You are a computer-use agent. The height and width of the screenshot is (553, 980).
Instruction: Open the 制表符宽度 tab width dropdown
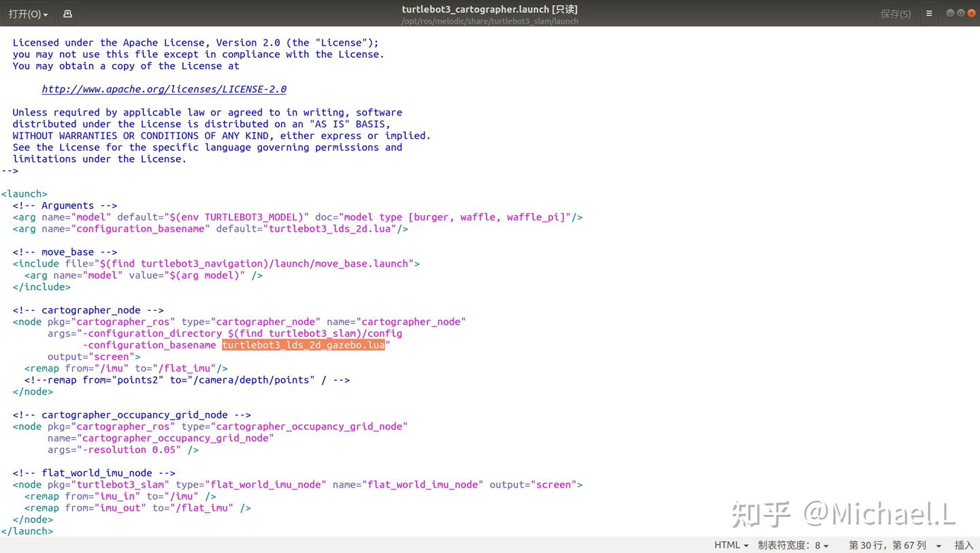pos(793,545)
